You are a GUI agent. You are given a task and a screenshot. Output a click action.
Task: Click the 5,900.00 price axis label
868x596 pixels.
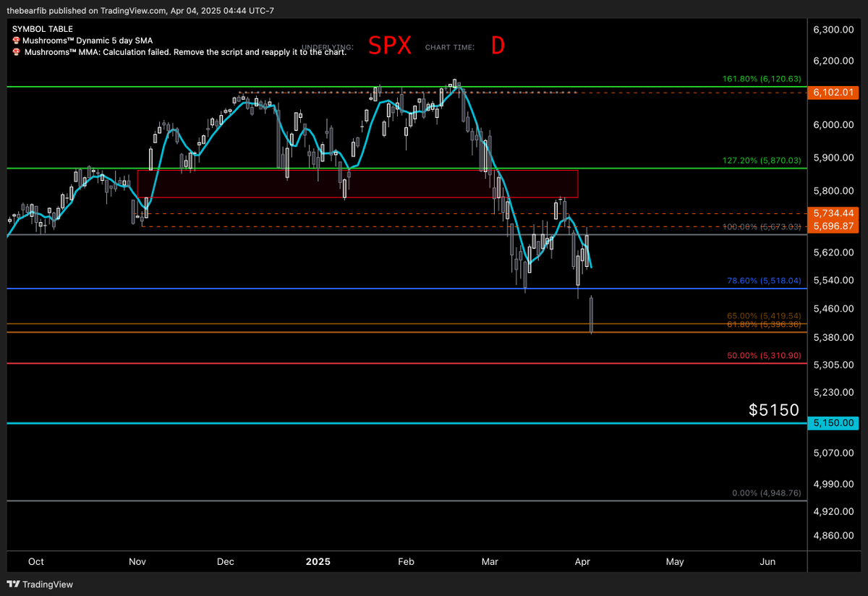(x=834, y=157)
